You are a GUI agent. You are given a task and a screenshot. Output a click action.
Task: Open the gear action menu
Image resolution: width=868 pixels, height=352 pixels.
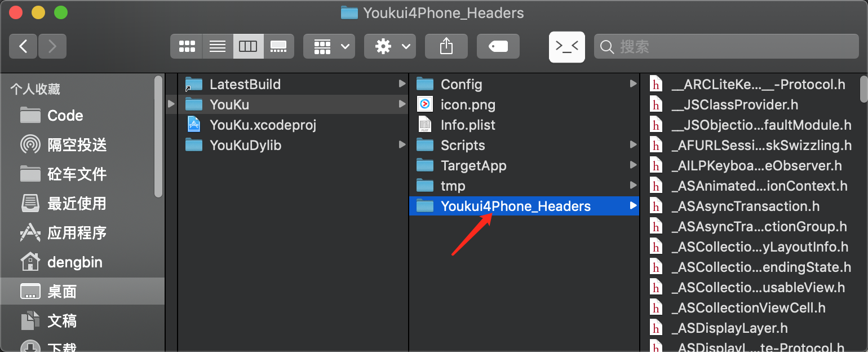pos(390,46)
